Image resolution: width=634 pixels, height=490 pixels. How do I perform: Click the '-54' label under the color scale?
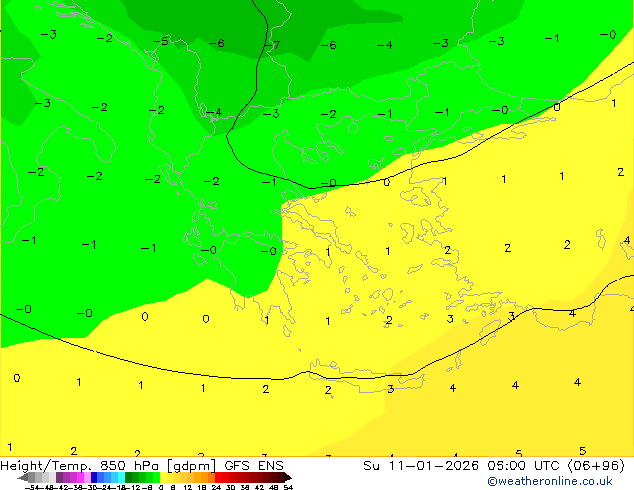tap(32, 488)
